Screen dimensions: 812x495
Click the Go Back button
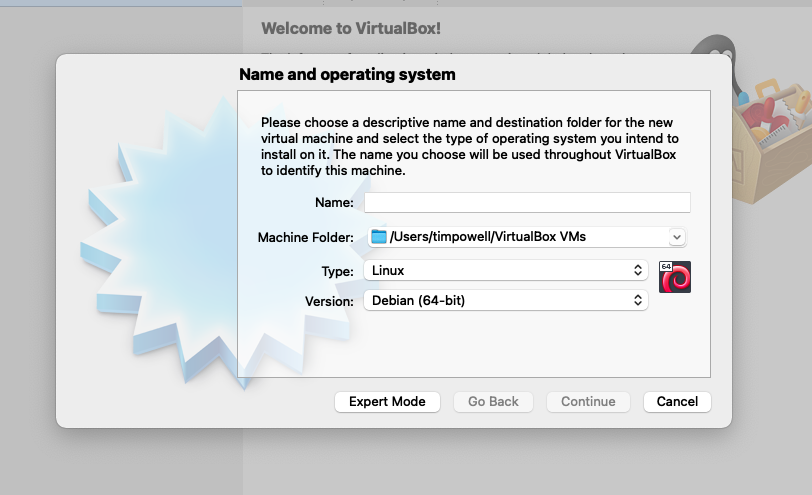[493, 402]
